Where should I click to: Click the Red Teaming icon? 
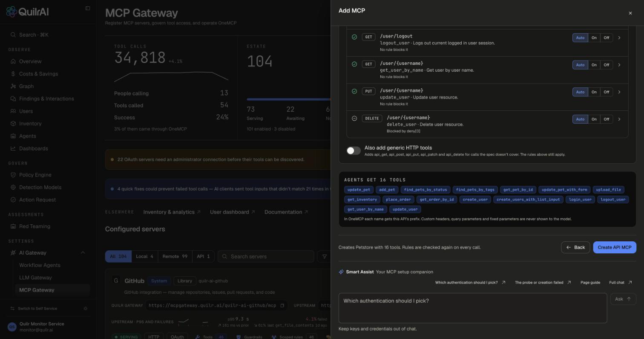[13, 226]
